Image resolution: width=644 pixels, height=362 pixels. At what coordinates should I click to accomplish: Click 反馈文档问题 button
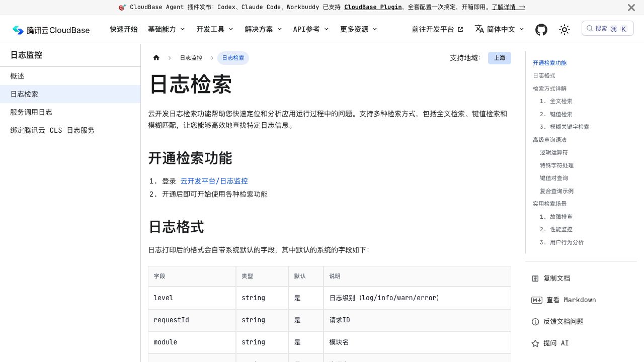[557, 322]
